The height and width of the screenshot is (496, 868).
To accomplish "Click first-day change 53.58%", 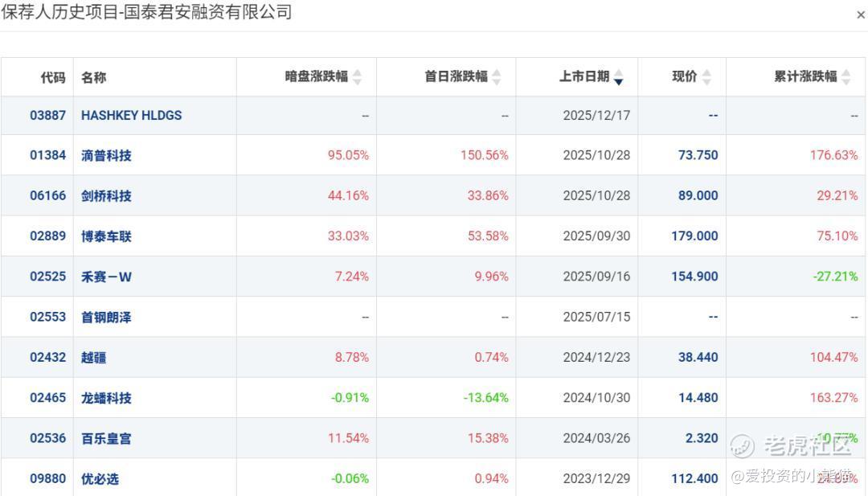I will 488,236.
